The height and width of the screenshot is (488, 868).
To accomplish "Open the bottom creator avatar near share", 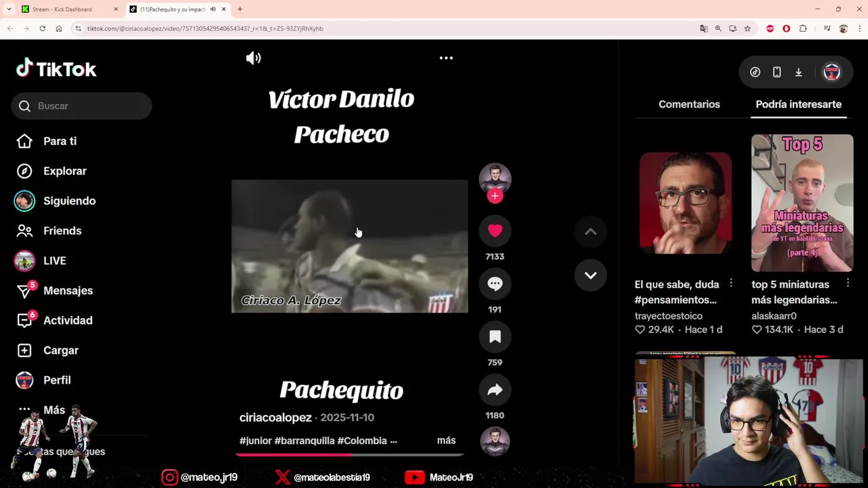I will point(495,441).
